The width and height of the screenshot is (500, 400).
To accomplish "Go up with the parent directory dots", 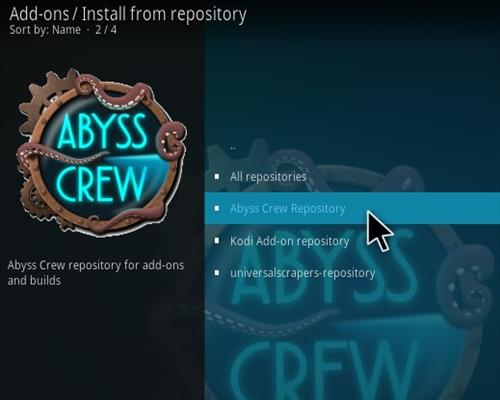I will click(233, 148).
